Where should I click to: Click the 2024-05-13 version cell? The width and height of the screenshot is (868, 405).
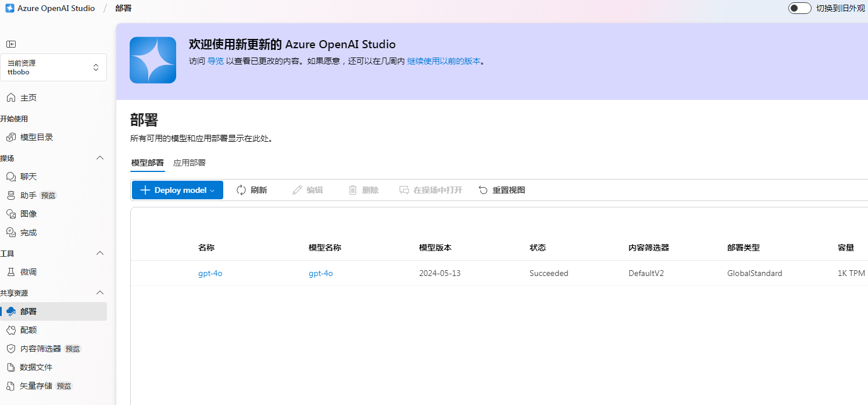click(440, 273)
